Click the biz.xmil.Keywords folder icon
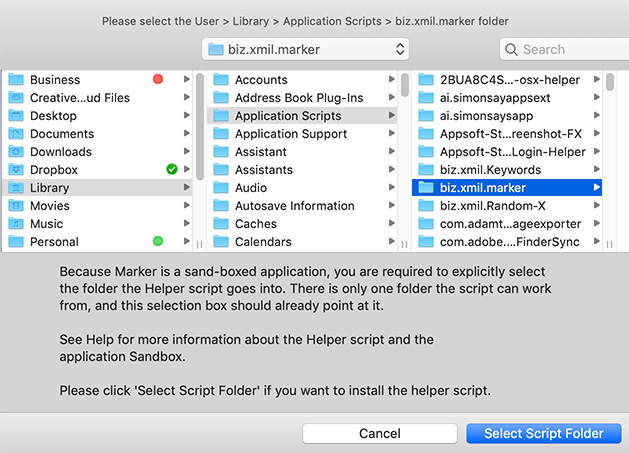The image size is (629, 453). (x=426, y=170)
